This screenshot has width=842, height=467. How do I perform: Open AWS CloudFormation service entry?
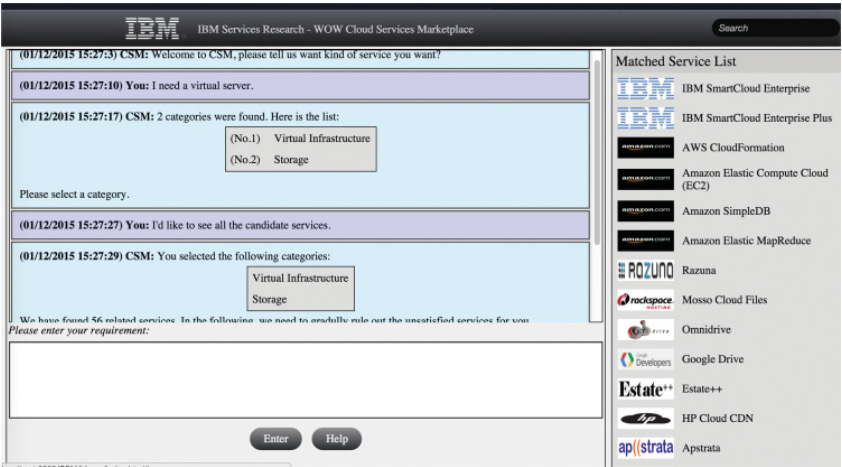coord(733,148)
